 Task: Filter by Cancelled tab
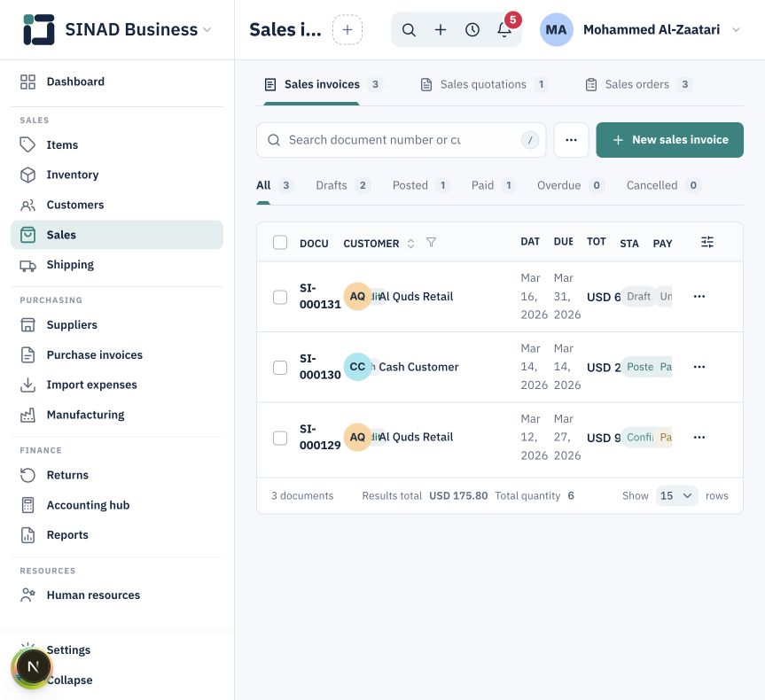(664, 185)
